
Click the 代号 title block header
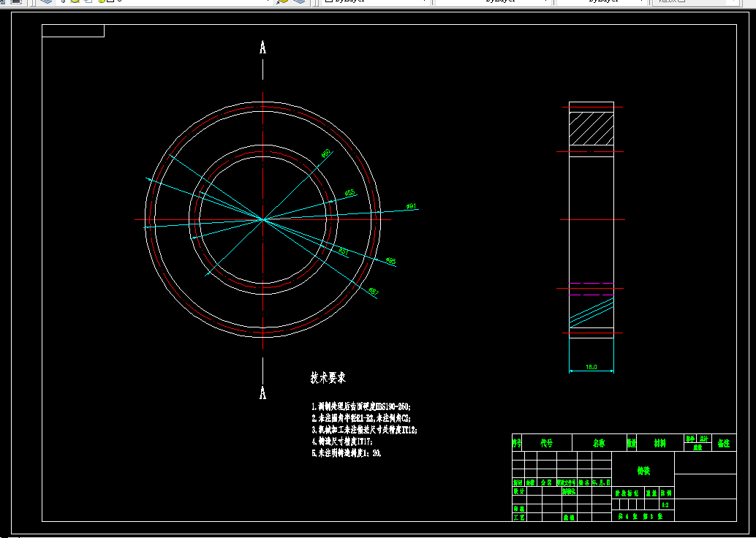pyautogui.click(x=546, y=443)
